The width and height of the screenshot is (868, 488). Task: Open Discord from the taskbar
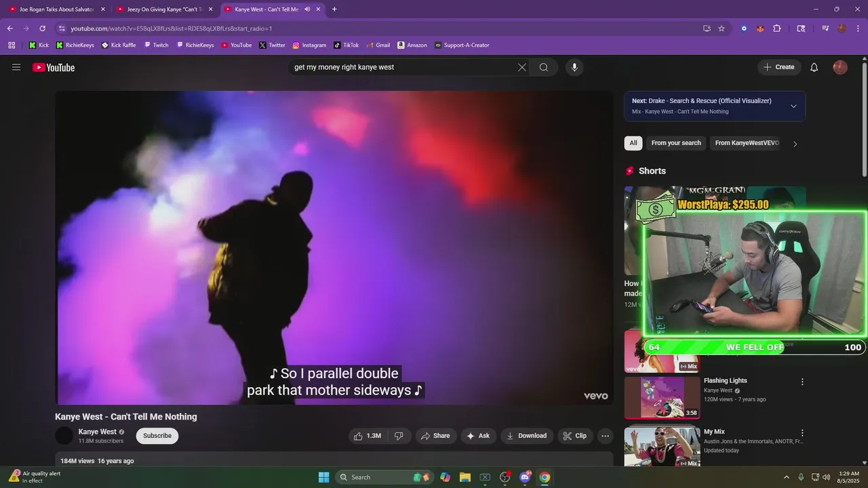(x=524, y=477)
